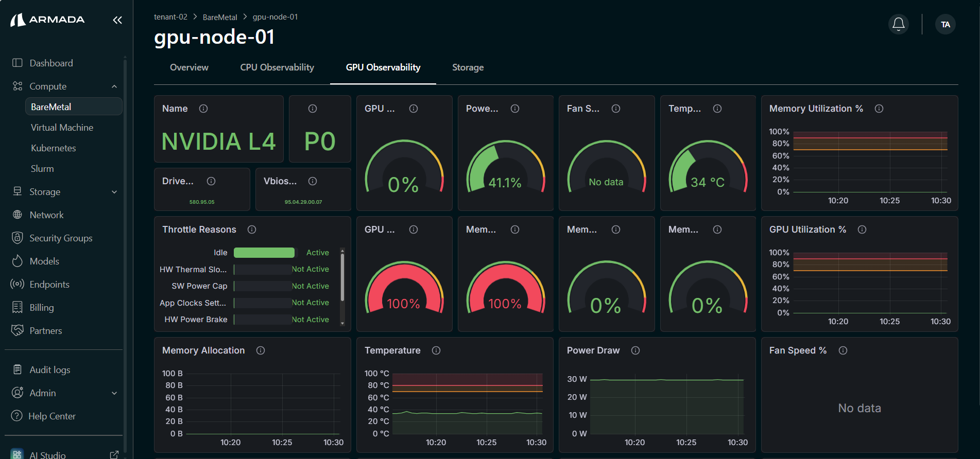Viewport: 980px width, 459px height.
Task: Click Partners handshake icon
Action: (18, 330)
